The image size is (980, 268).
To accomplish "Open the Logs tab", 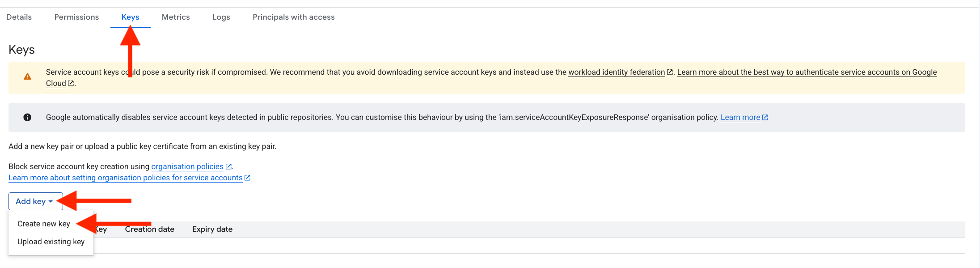I will pos(221,17).
